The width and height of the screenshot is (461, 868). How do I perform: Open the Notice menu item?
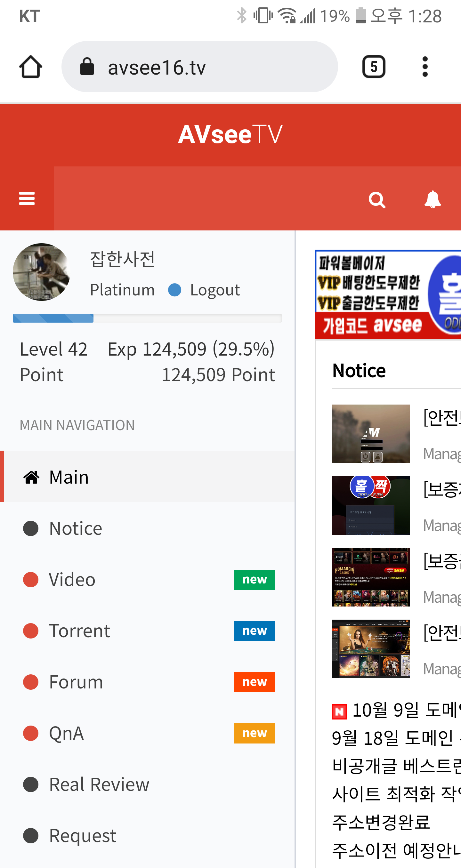(x=148, y=528)
